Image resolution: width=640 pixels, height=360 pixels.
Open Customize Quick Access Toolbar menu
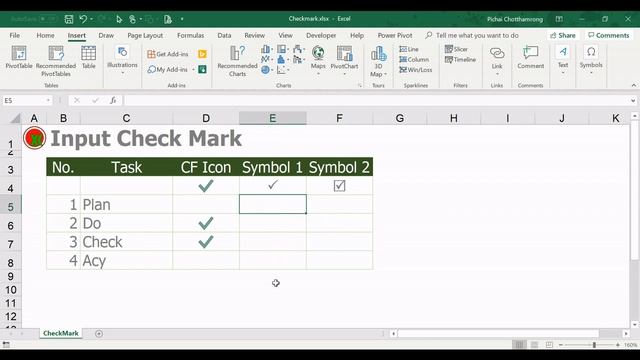(182, 19)
